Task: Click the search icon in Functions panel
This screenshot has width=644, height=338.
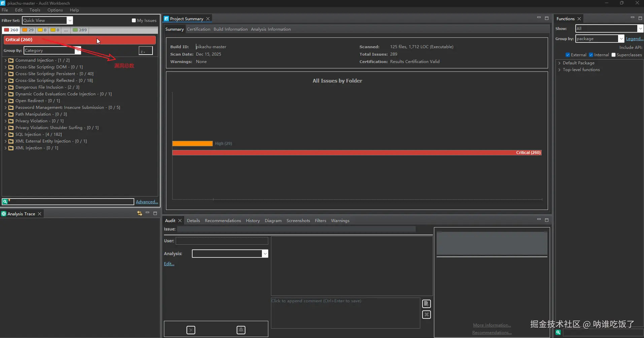Action: (x=558, y=332)
